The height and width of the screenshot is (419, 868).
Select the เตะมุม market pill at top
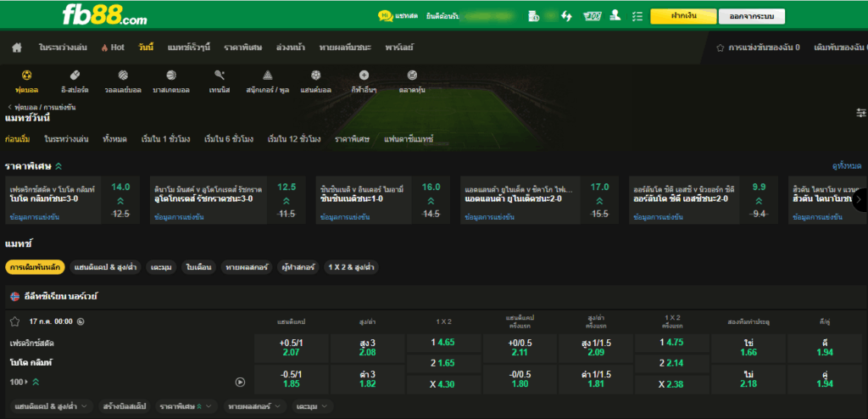click(x=161, y=267)
